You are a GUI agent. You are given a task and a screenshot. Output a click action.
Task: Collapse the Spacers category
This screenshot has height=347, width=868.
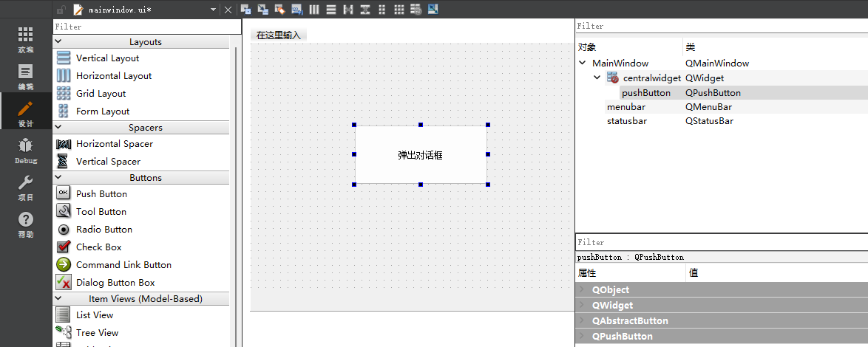click(x=58, y=128)
